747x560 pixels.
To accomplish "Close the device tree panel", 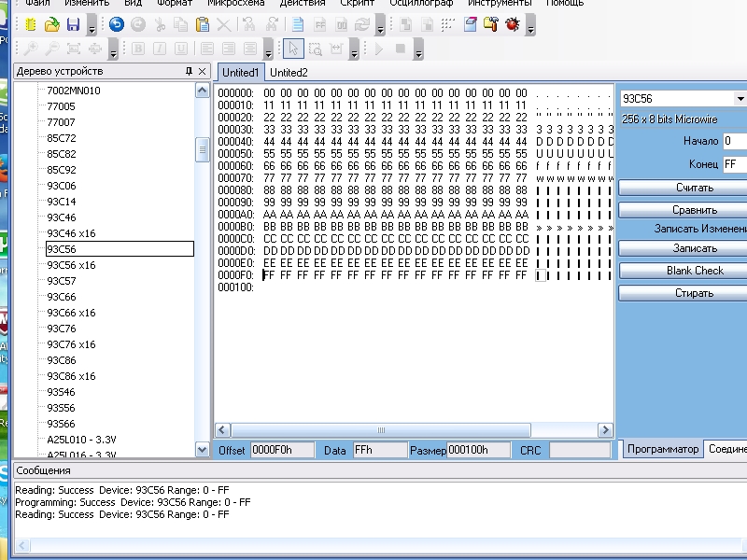I will pos(203,72).
